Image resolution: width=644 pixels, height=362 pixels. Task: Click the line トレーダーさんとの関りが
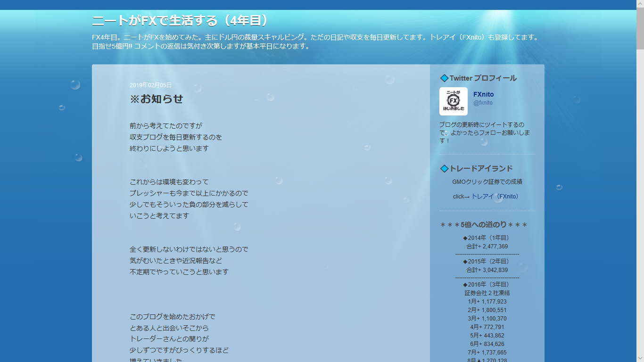(x=169, y=339)
